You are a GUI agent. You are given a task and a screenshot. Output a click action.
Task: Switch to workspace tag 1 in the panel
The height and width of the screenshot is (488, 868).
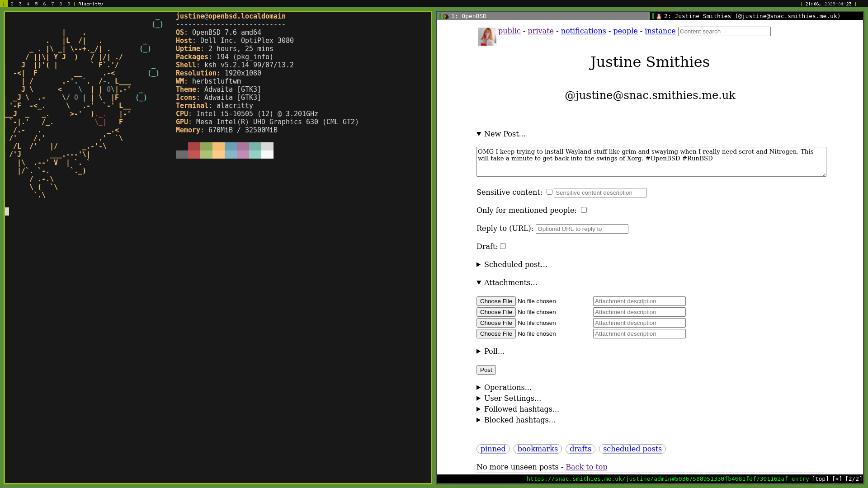4,4
